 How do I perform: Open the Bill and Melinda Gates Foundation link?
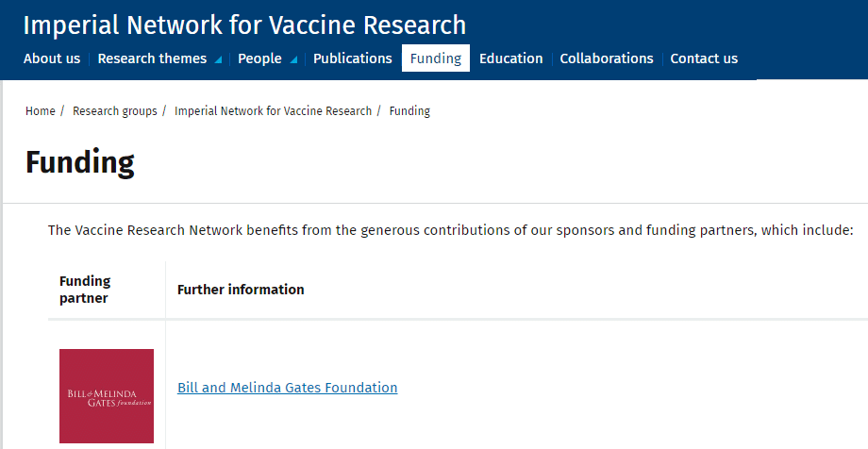288,388
